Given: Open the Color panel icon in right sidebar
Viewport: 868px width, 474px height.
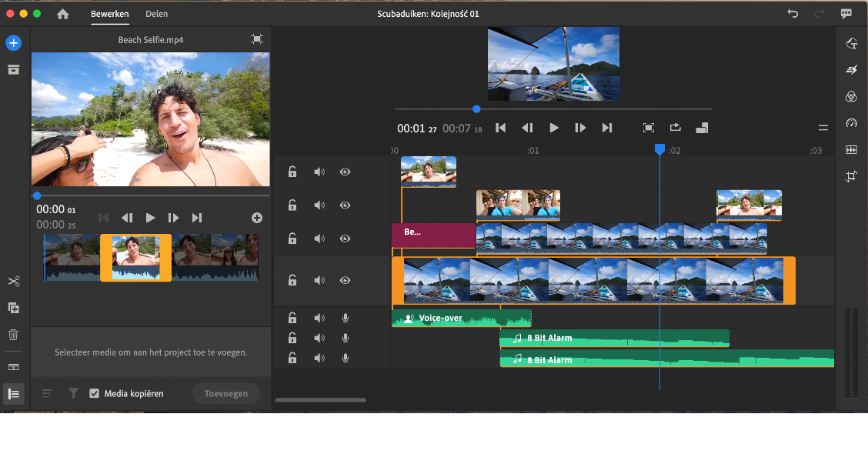Looking at the screenshot, I should click(x=851, y=96).
